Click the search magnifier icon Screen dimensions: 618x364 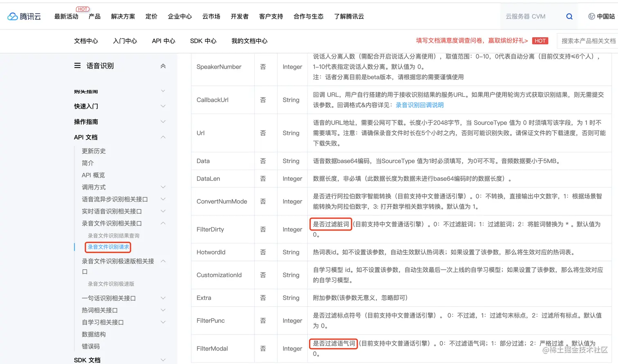tap(569, 16)
